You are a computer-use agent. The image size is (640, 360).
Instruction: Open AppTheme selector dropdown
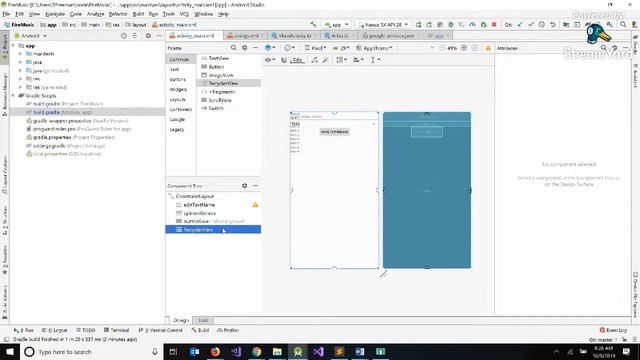click(374, 48)
